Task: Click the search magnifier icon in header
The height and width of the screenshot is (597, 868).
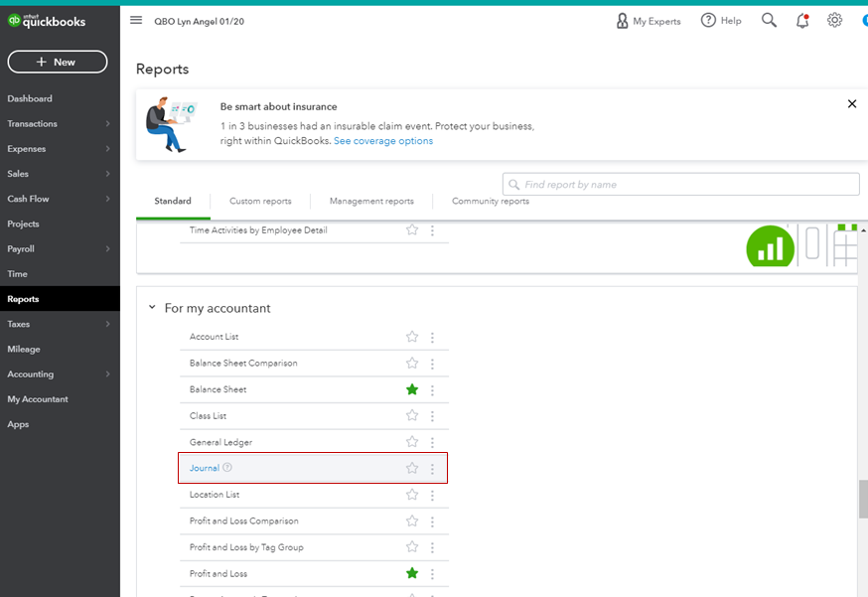Action: [769, 21]
